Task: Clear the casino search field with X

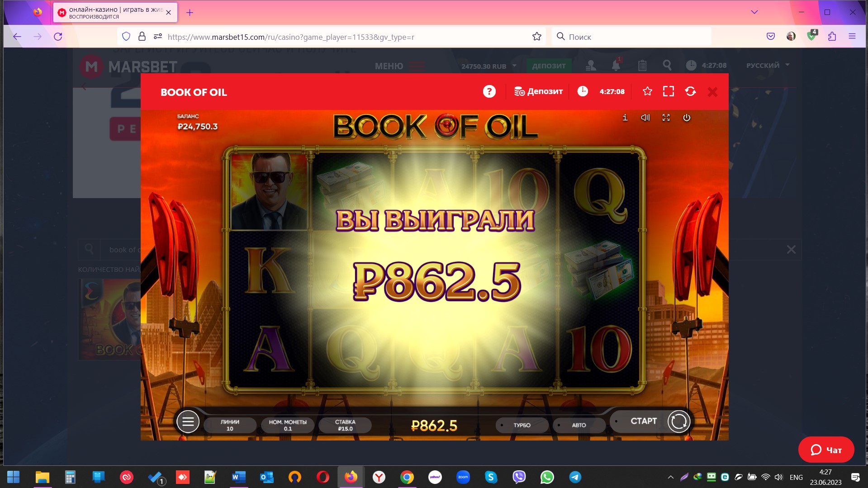Action: (x=791, y=249)
